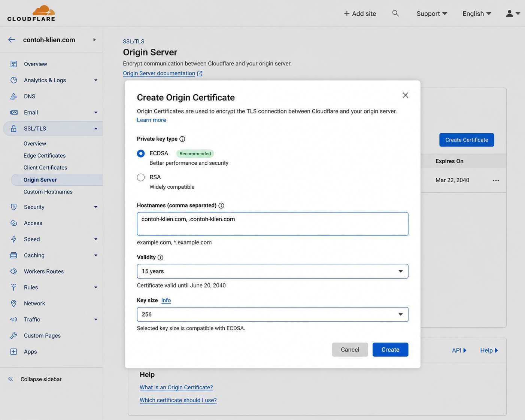Screen dimensions: 525x420
Task: Click the blue Create button
Action: (x=390, y=350)
